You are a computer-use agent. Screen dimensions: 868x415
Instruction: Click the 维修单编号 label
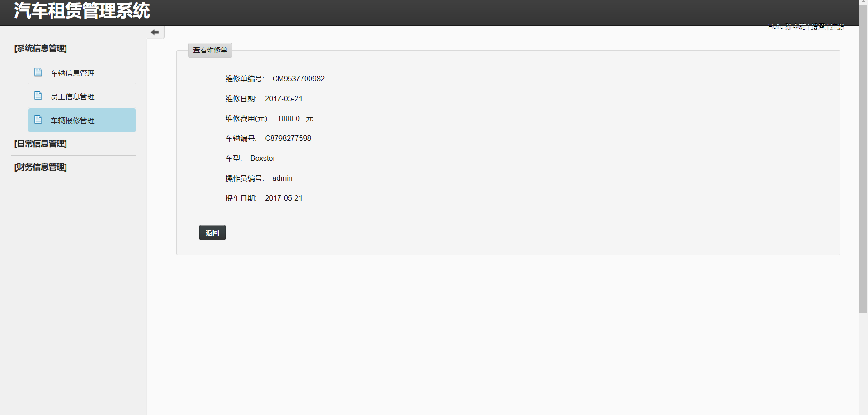[x=245, y=79]
